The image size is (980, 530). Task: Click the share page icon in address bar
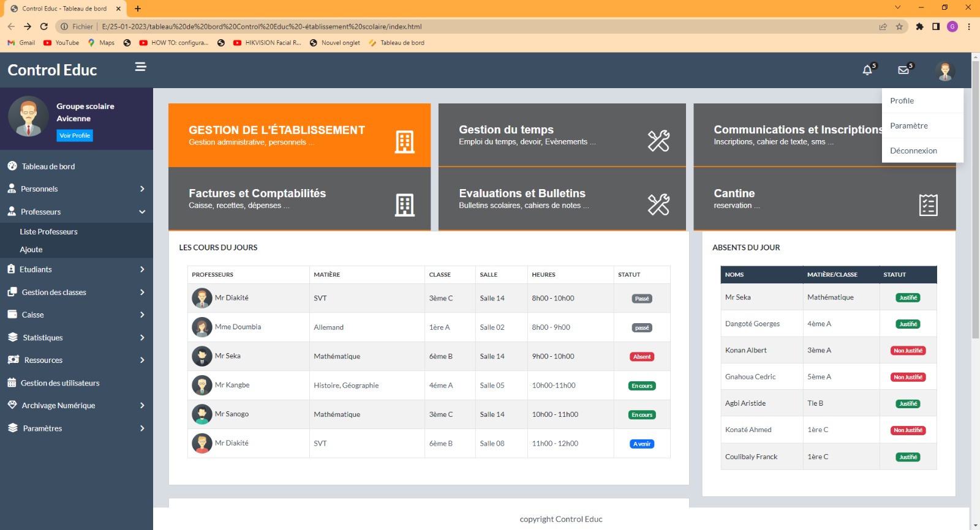(883, 26)
